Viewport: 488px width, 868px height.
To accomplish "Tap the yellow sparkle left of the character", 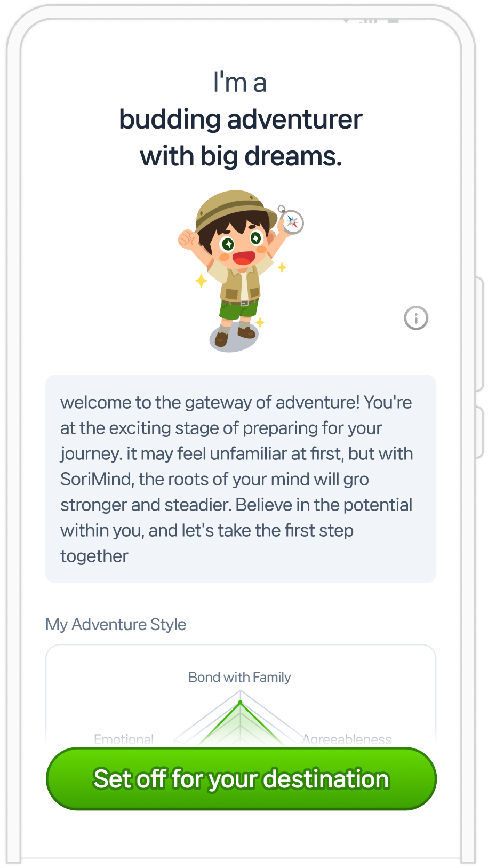I will point(201,281).
